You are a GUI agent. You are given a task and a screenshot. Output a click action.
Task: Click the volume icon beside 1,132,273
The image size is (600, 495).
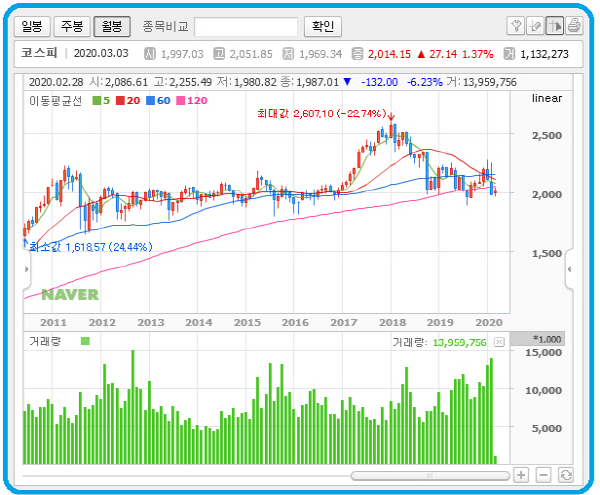(509, 54)
